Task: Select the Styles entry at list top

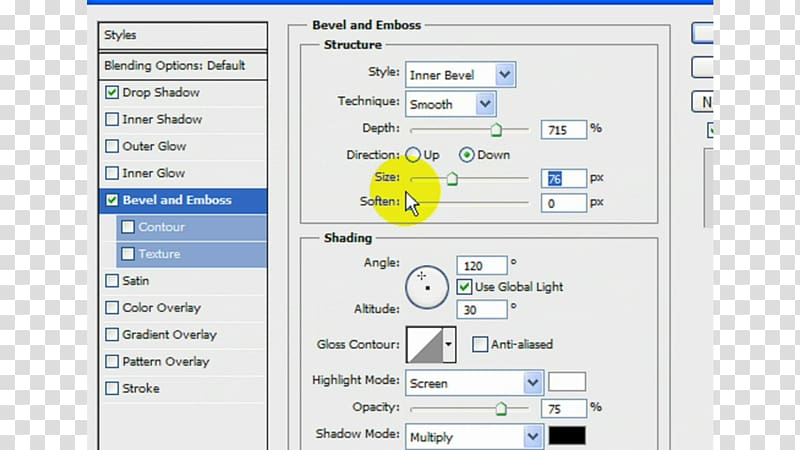Action: click(183, 36)
